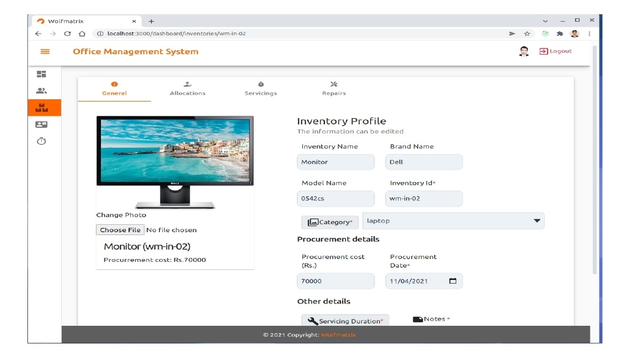Click the user profile avatar in header

tap(524, 51)
